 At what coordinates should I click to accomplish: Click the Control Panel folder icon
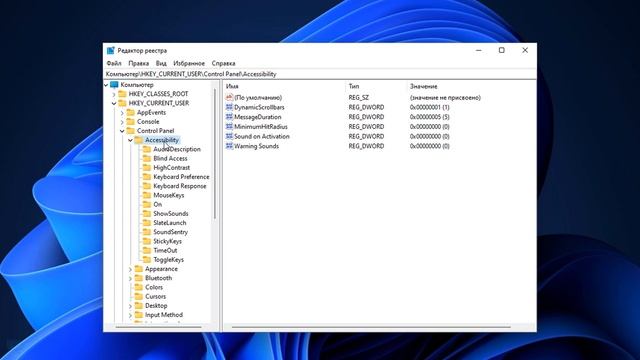tap(130, 131)
